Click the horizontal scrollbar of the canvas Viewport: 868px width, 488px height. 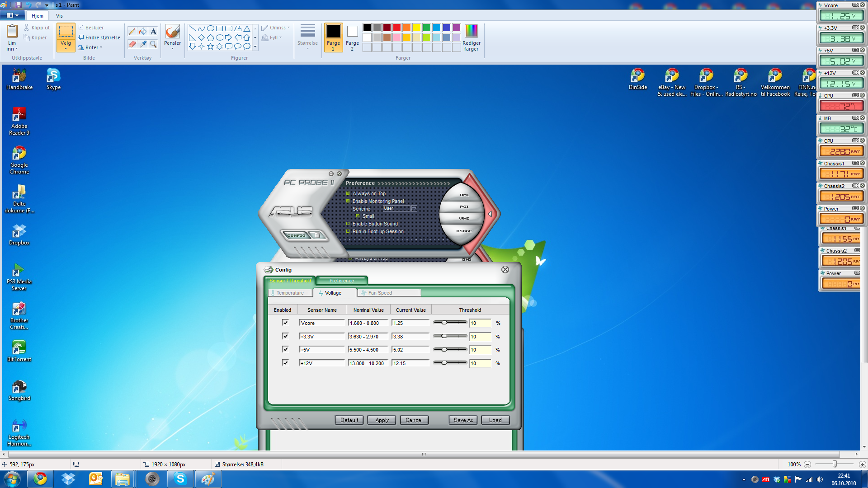424,454
